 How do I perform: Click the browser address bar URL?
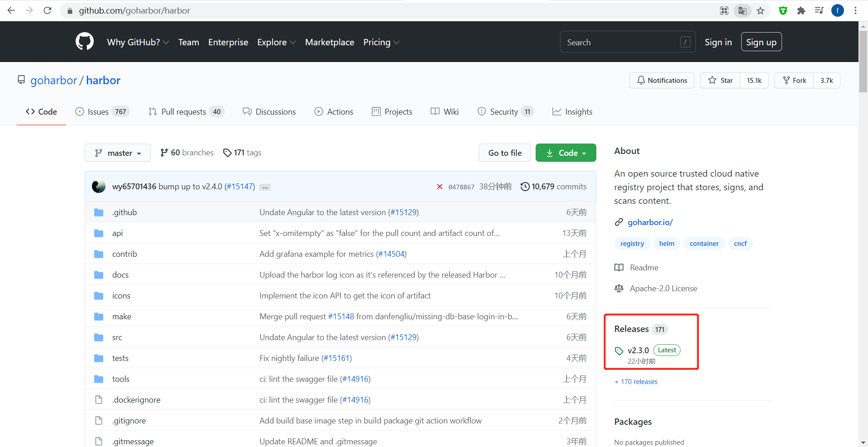(134, 10)
